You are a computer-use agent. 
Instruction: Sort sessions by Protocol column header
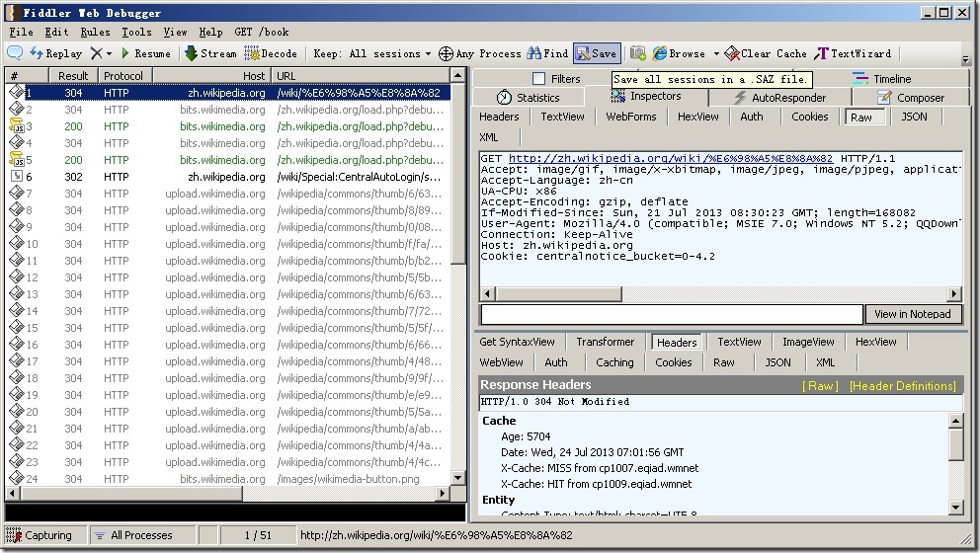[x=123, y=76]
